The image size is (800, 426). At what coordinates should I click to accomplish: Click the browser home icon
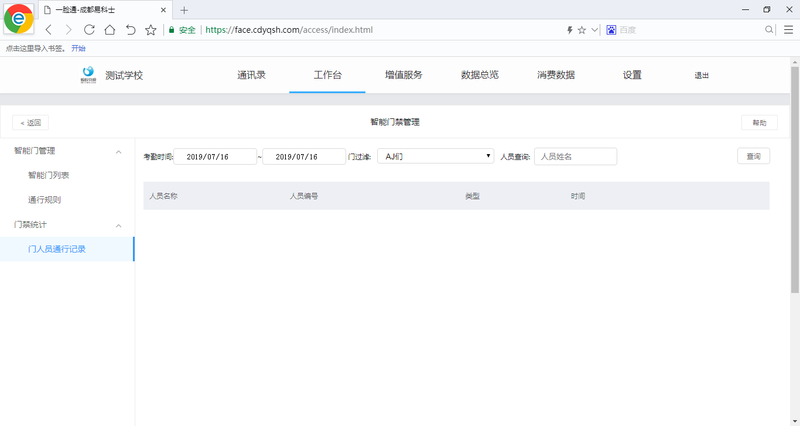pos(110,30)
